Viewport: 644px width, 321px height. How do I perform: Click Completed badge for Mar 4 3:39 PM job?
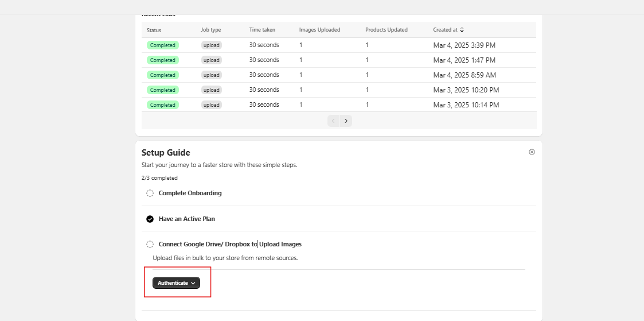click(x=162, y=45)
